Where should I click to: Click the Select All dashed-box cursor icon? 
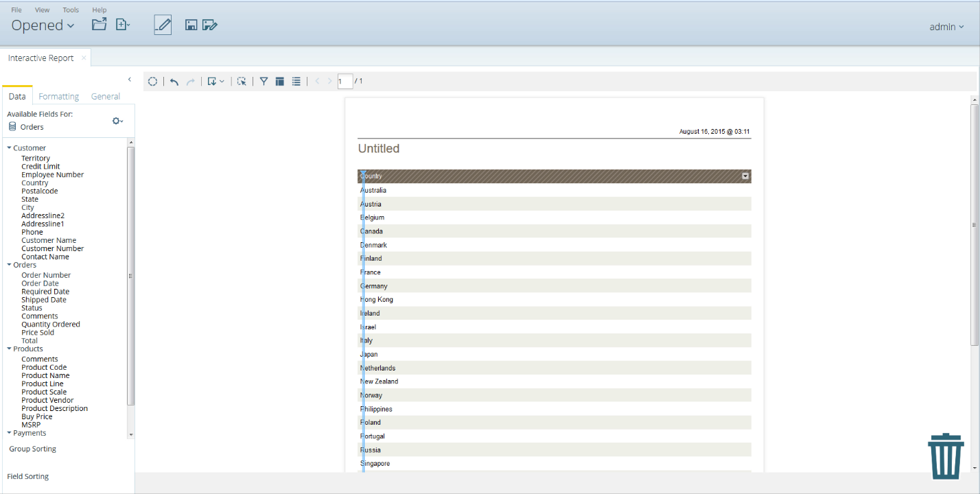click(242, 81)
